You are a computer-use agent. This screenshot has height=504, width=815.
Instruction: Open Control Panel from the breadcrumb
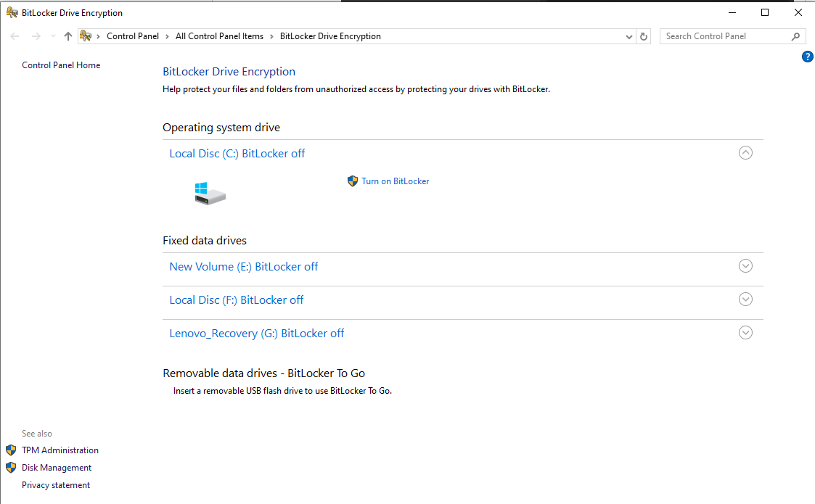pyautogui.click(x=133, y=36)
